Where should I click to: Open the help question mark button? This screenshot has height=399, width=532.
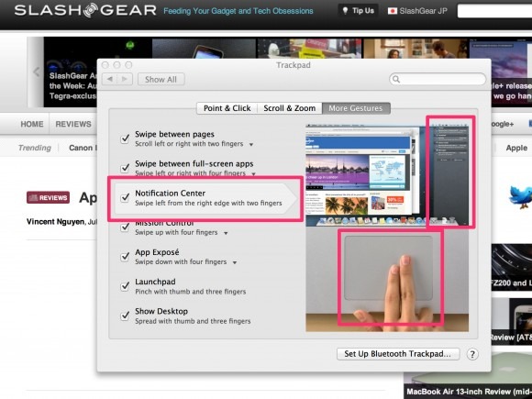point(472,354)
